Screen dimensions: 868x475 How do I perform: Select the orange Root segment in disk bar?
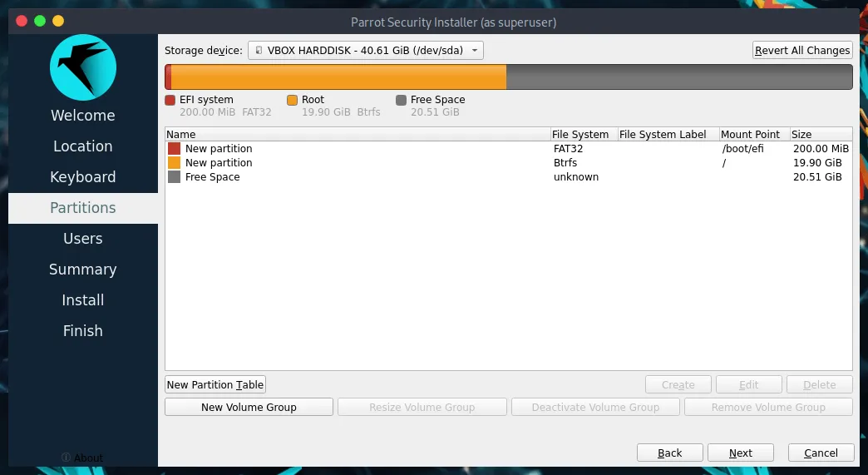click(338, 77)
